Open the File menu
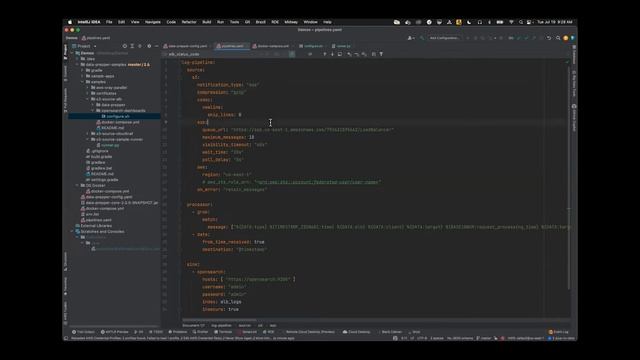The width and height of the screenshot is (640, 360). pyautogui.click(x=109, y=22)
